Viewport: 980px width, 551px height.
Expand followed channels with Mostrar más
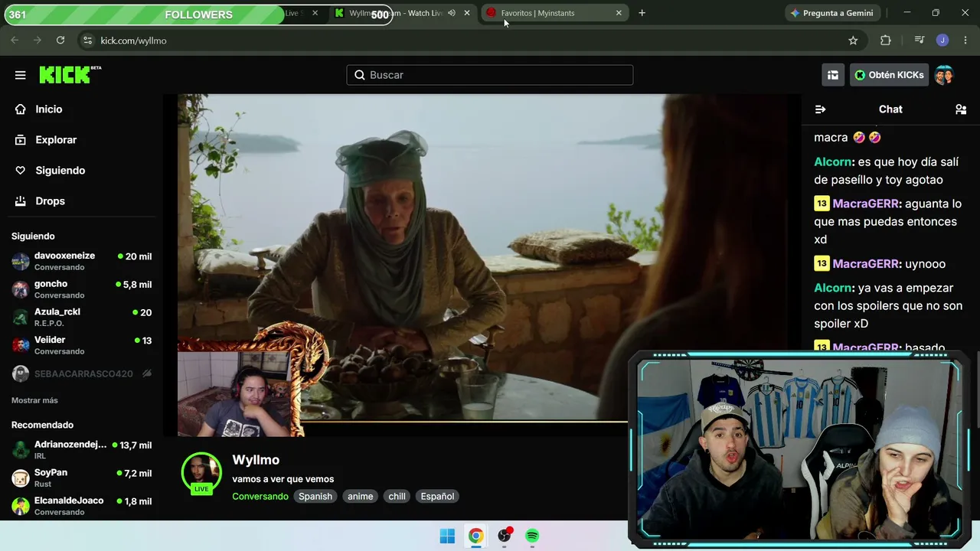34,400
